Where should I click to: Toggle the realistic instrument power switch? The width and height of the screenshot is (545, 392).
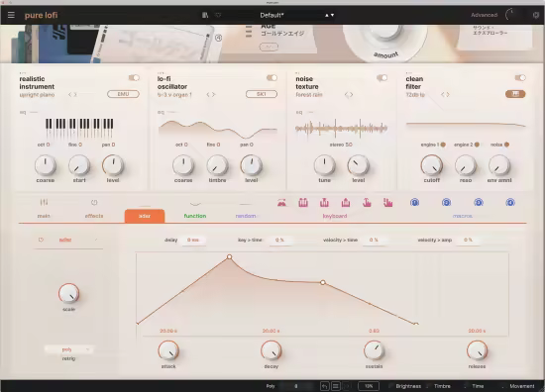click(x=134, y=78)
